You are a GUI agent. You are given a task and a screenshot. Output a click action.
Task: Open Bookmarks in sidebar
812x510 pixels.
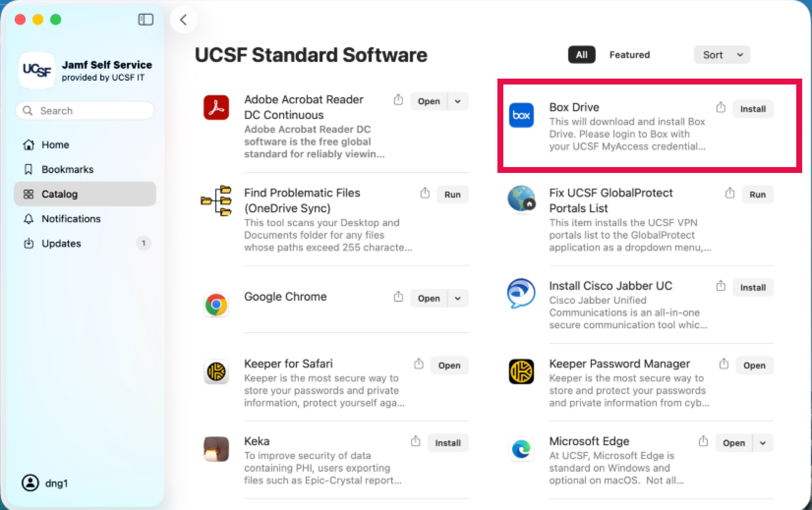pyautogui.click(x=85, y=170)
